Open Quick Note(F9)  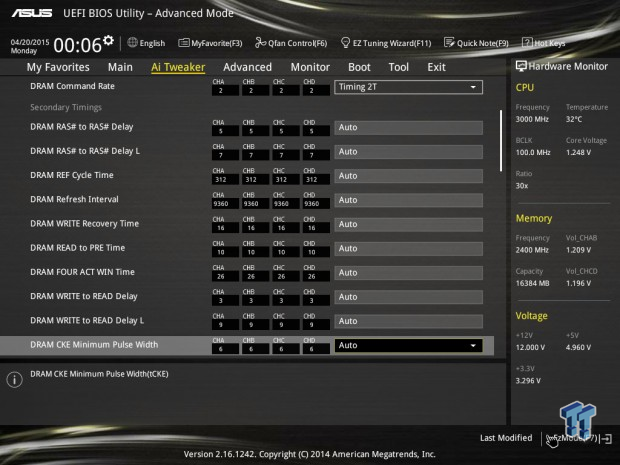[x=476, y=43]
